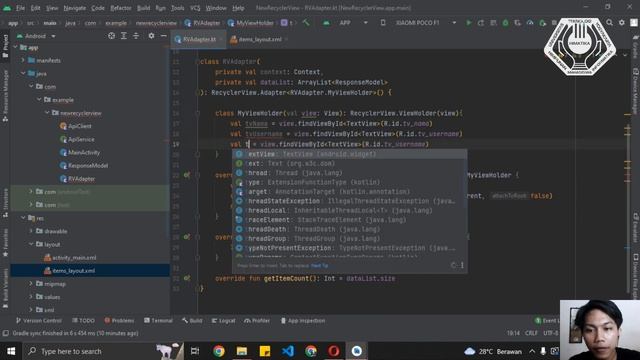Open the Android project view dropdown
Image resolution: width=640 pixels, height=360 pixels.
coord(36,36)
